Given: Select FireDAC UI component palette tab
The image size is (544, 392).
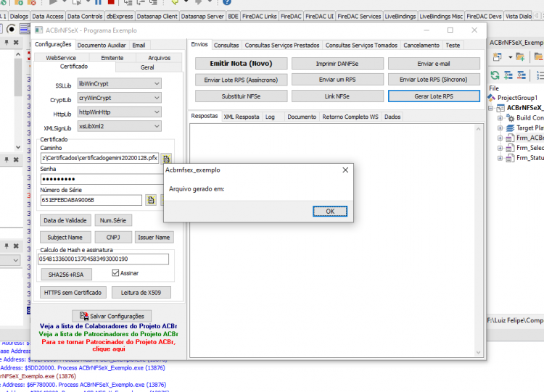Looking at the screenshot, I should [319, 16].
